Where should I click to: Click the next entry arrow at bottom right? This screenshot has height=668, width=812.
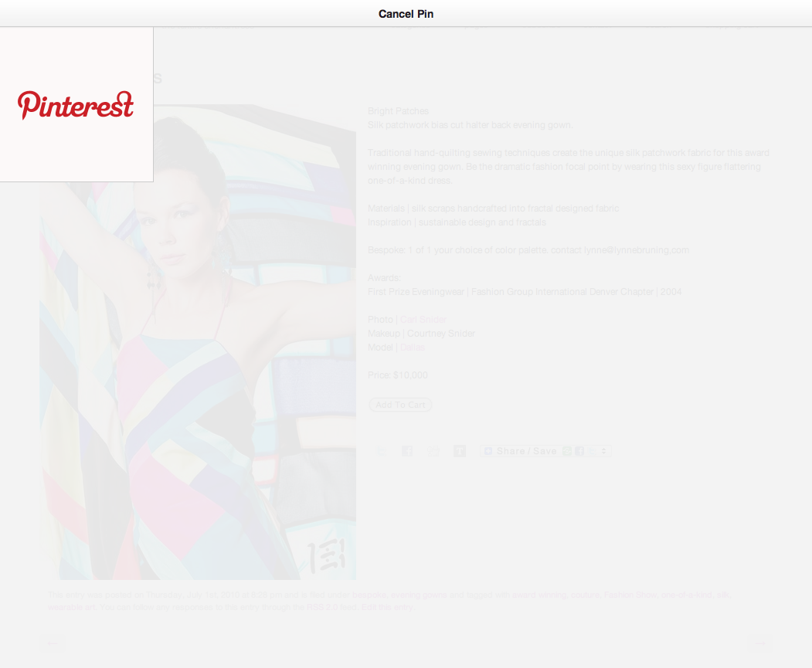[x=760, y=643]
